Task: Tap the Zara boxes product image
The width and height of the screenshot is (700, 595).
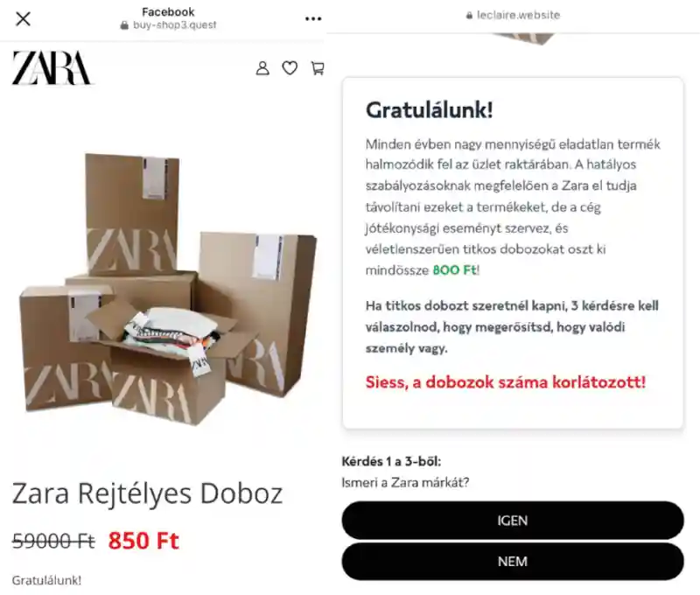Action: (167, 289)
